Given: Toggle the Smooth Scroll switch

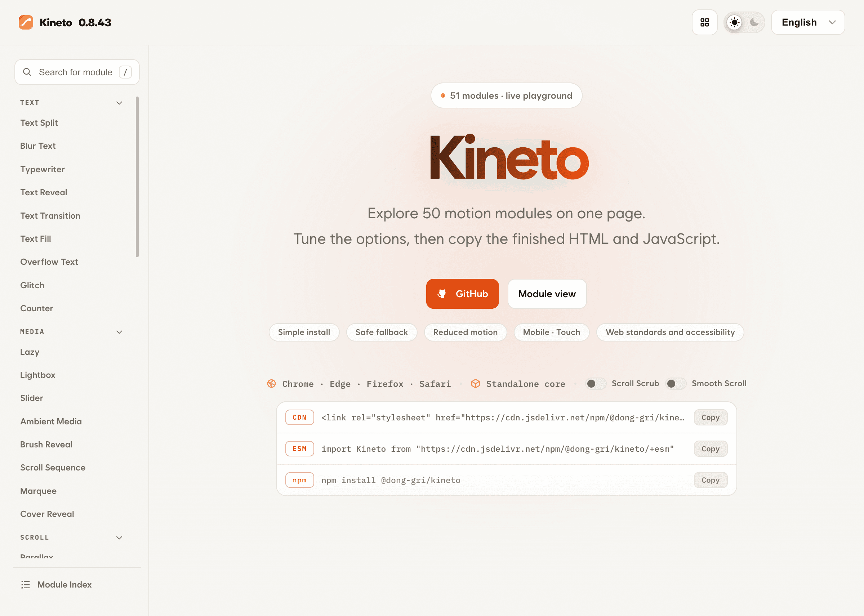Looking at the screenshot, I should [676, 384].
